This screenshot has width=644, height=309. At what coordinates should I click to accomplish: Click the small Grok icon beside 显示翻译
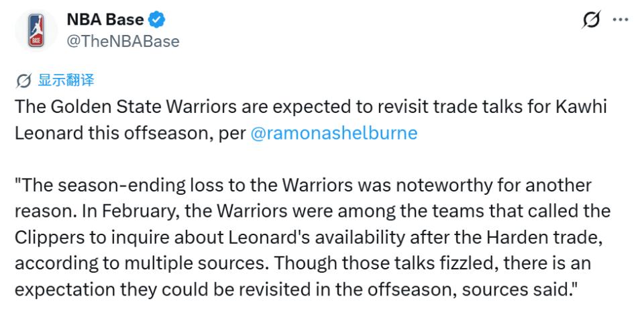click(23, 81)
